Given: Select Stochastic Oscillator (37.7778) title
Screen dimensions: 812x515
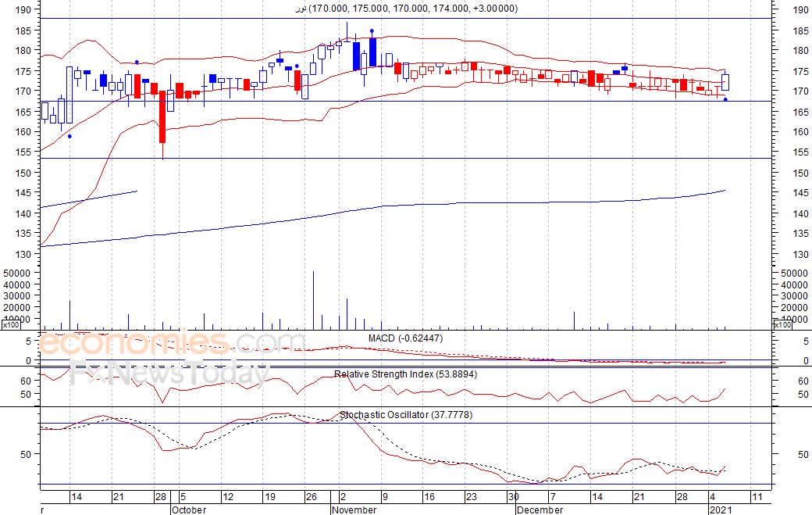Looking at the screenshot, I should click(406, 414).
